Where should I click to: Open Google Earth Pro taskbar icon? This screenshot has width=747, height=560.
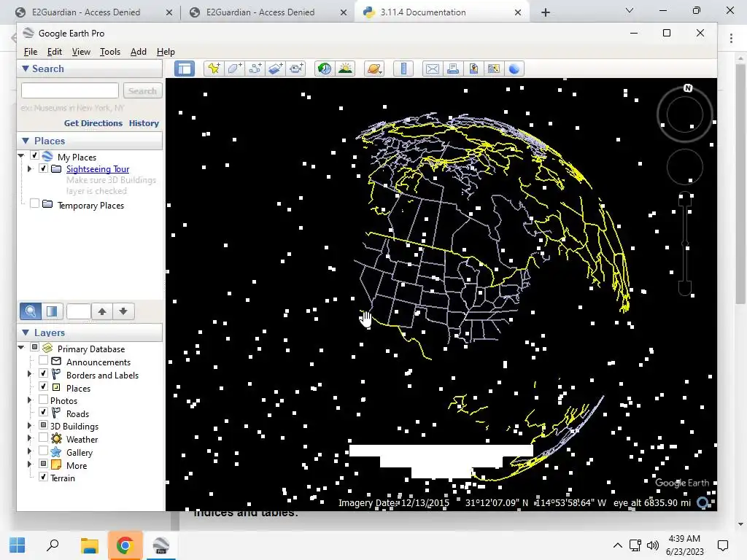[x=160, y=545]
